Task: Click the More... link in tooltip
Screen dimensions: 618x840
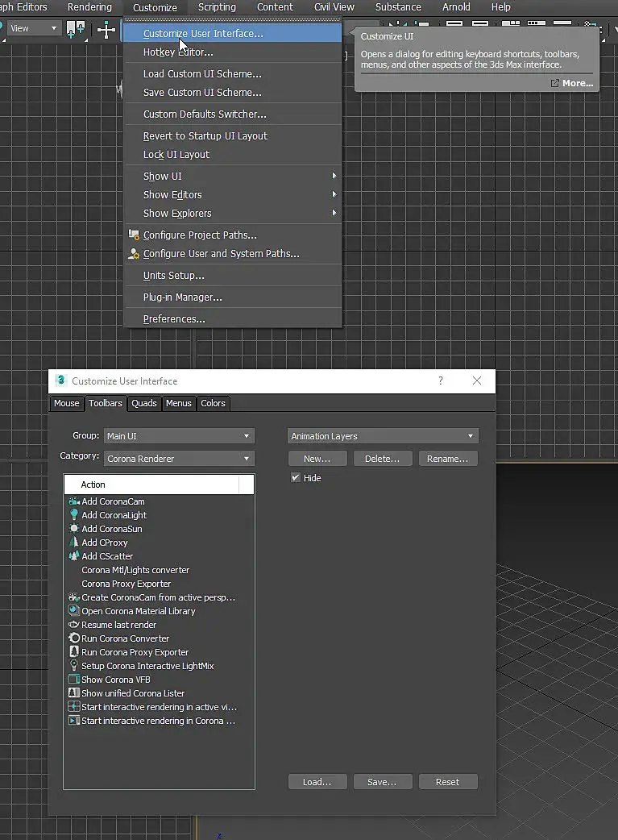Action: coord(572,83)
